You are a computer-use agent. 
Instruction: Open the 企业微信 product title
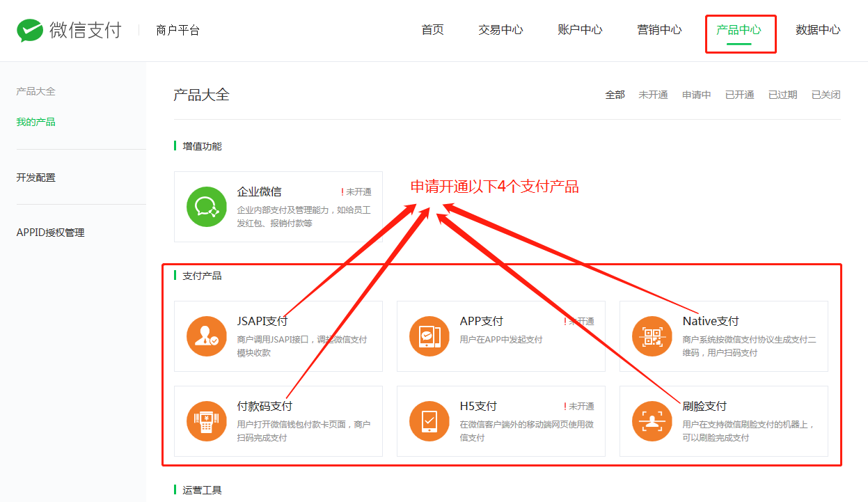pyautogui.click(x=259, y=191)
